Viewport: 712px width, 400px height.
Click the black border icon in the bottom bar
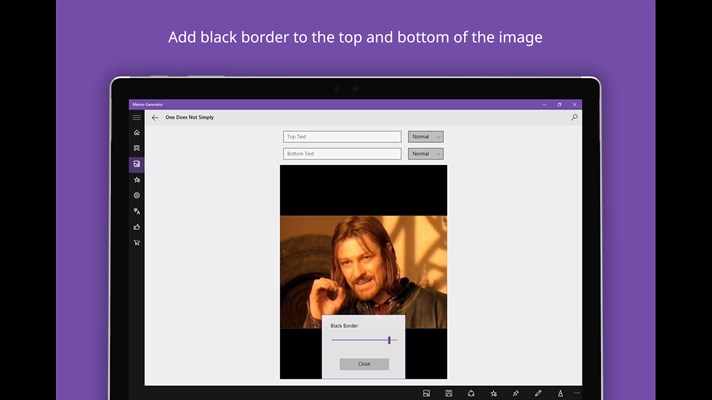tap(560, 393)
